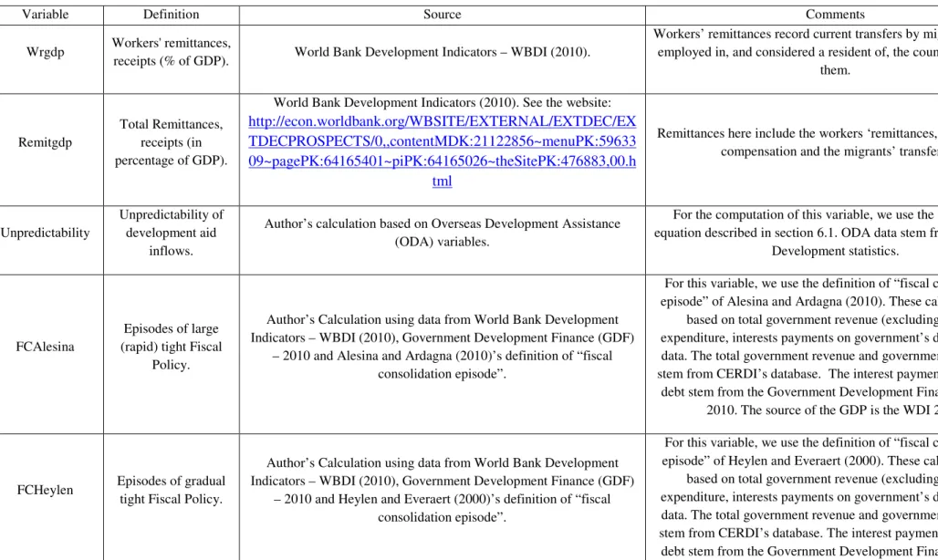Click FCAlesina source mentioning Alesina and Ardagna (2010)
The width and height of the screenshot is (938, 560).
(x=442, y=347)
